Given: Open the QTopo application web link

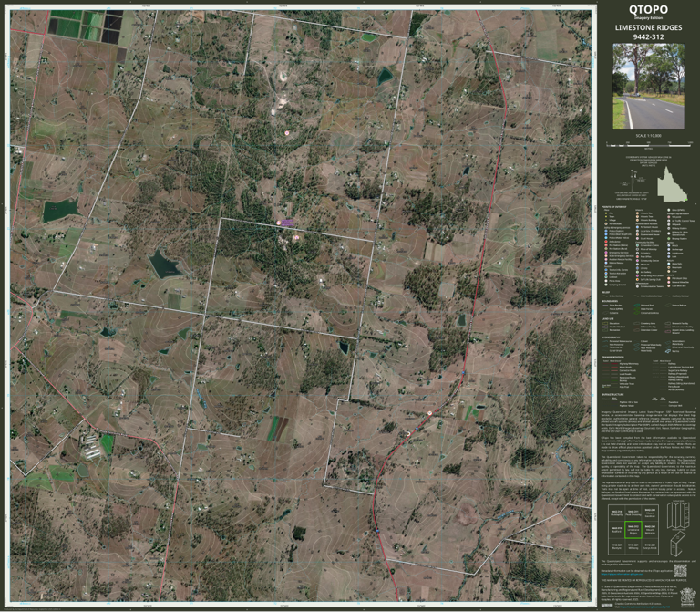Looking at the screenshot, I should click(x=622, y=574).
